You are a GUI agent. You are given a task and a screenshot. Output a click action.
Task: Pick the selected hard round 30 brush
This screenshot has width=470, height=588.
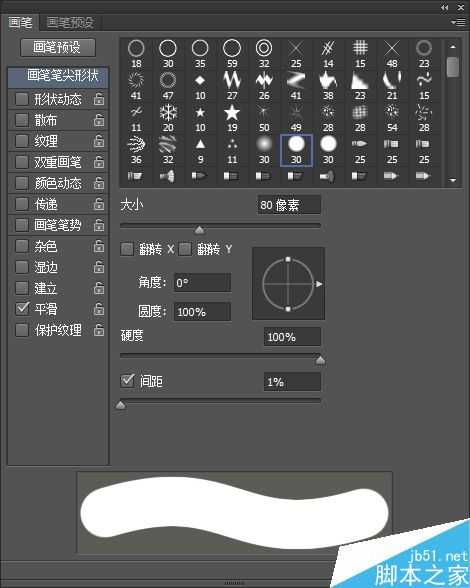click(296, 150)
